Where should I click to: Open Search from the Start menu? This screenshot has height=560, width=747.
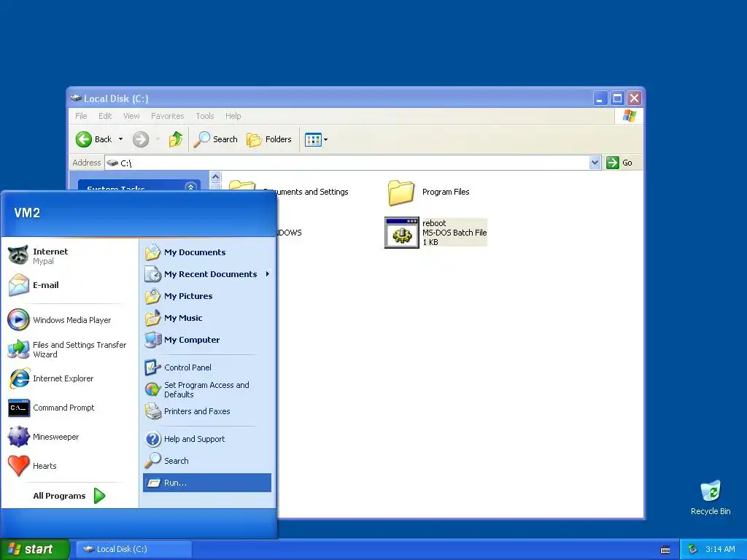tap(206, 461)
